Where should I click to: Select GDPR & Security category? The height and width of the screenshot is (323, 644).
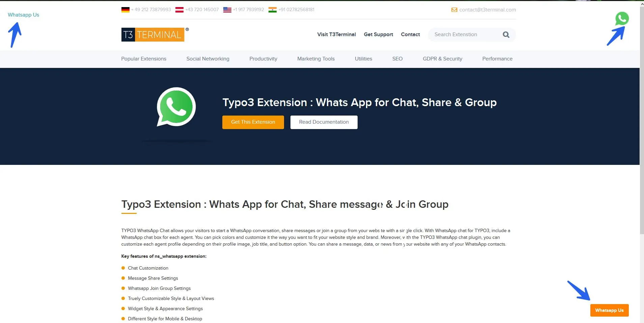(442, 59)
